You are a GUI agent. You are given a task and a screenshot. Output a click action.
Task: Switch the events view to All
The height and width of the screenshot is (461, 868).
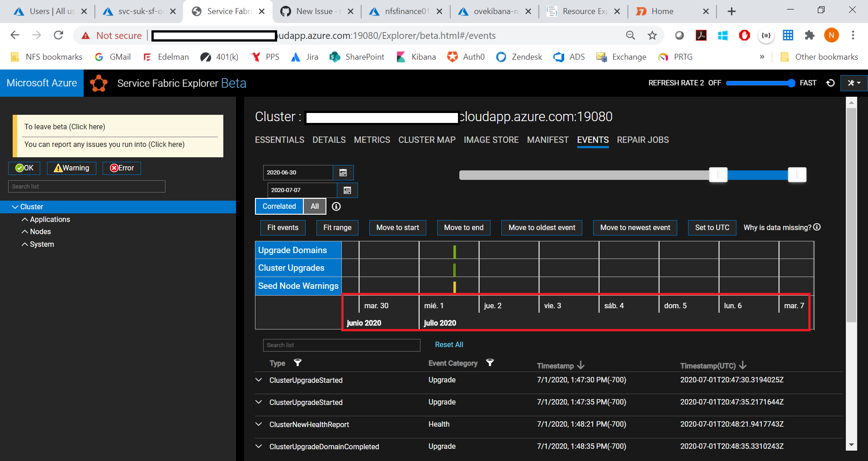click(314, 206)
